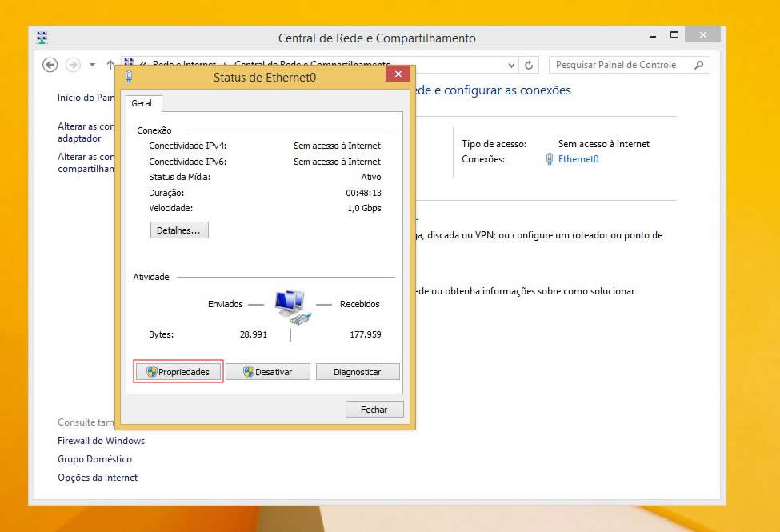Open the Propriedades button
780x532 pixels.
(x=178, y=372)
